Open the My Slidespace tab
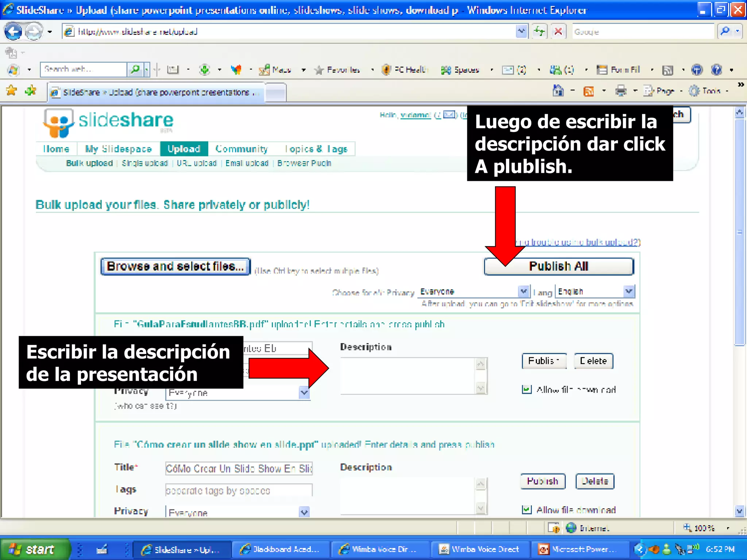 coord(118,149)
